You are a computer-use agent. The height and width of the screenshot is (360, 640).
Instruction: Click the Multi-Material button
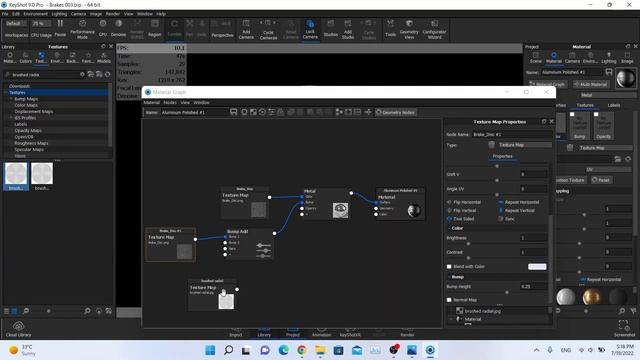click(591, 84)
